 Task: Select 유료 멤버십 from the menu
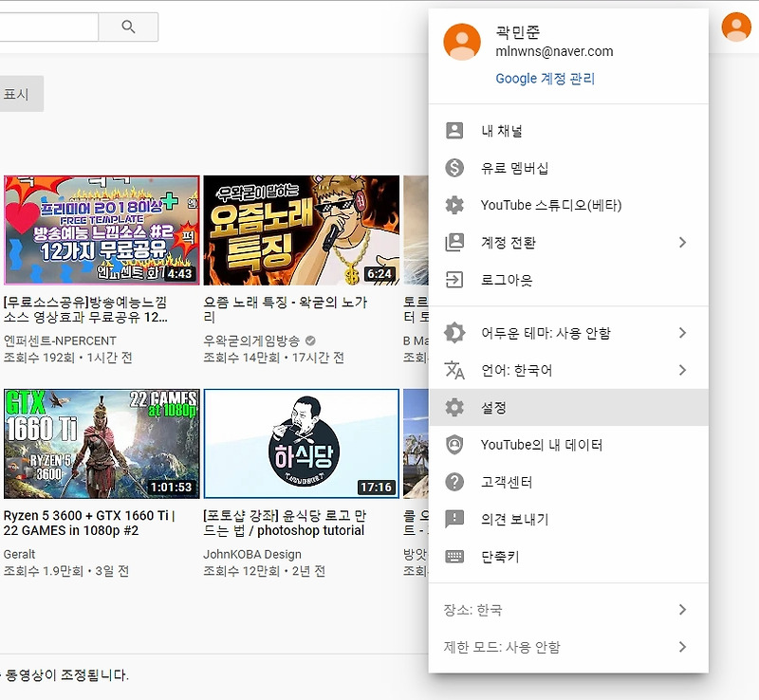(568, 168)
